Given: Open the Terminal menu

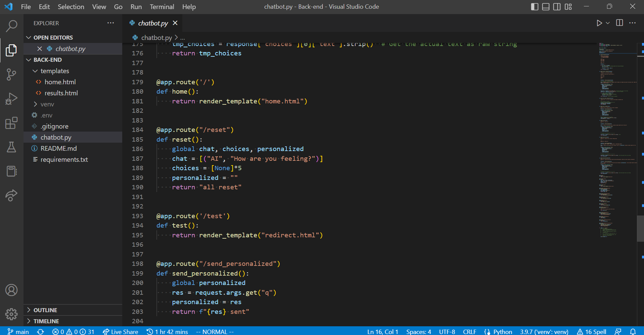Looking at the screenshot, I should point(162,7).
